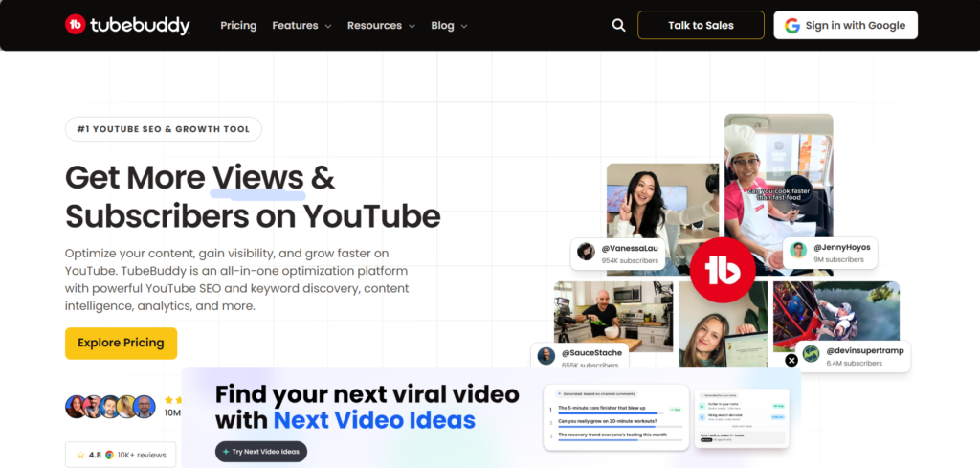Open the Pricing page from navigation

tap(238, 26)
